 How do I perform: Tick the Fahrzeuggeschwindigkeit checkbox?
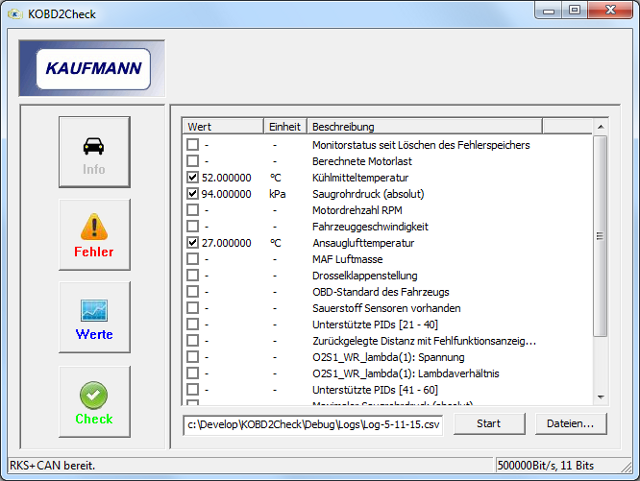[192, 227]
